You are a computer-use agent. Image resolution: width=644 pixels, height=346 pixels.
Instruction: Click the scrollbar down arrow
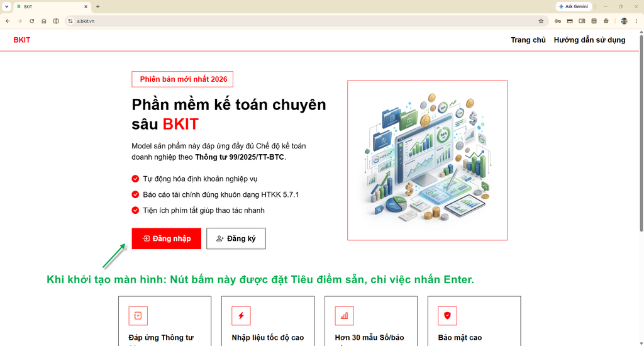tap(641, 343)
